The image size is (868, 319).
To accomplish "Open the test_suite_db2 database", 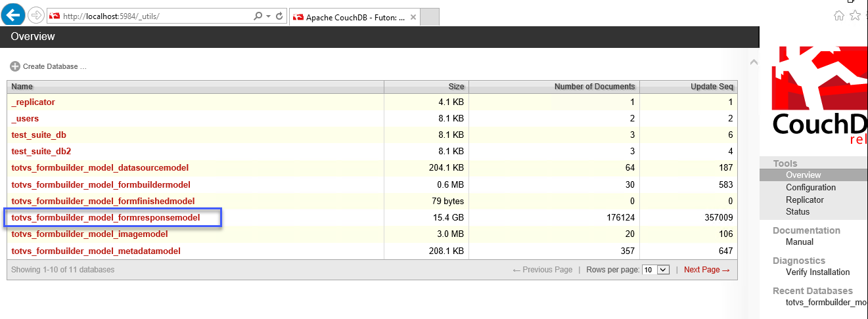I will [x=41, y=152].
